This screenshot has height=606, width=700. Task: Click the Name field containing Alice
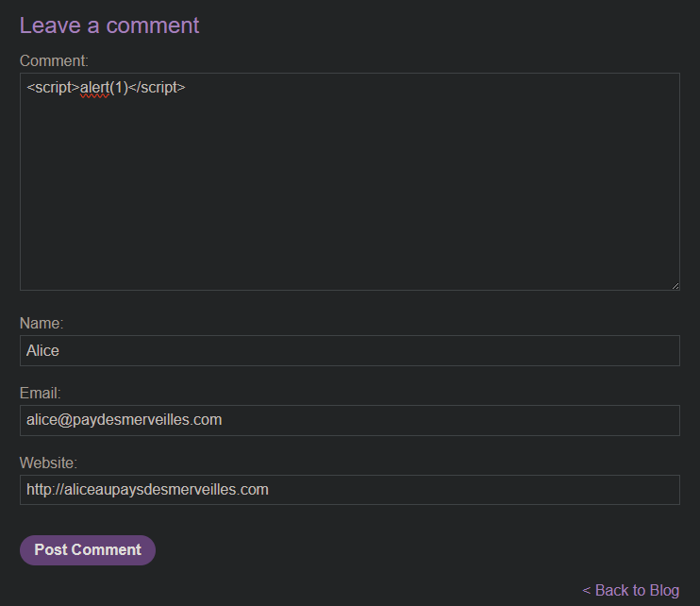tap(349, 350)
